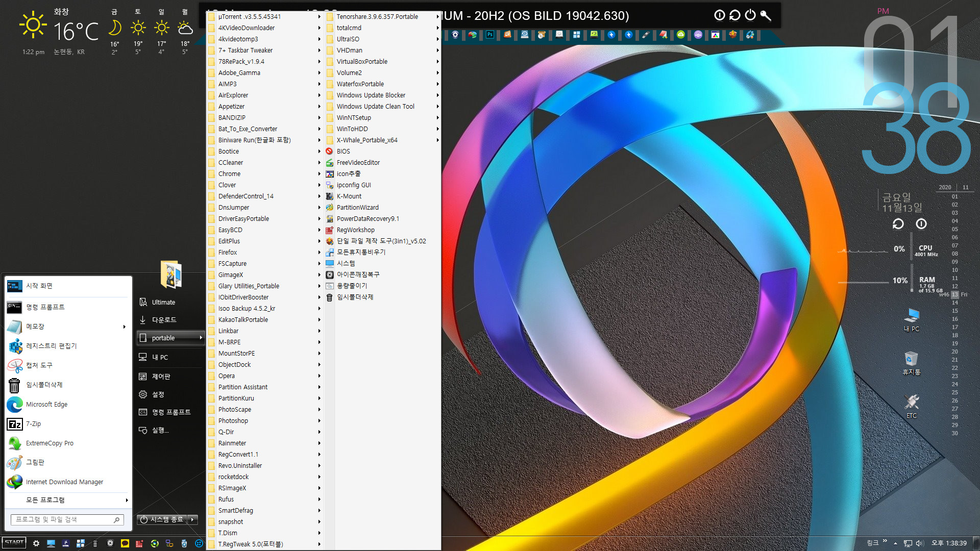Click the download box icon in top dock
Viewport: 980px width, 551px height.
pyautogui.click(x=732, y=35)
